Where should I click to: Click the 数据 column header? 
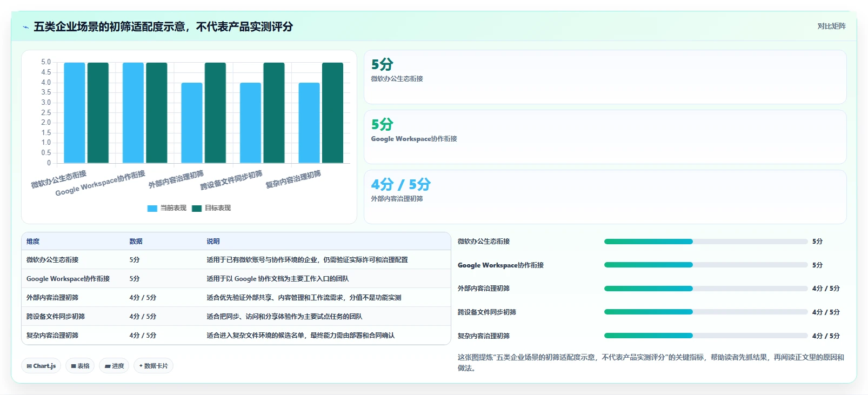click(136, 242)
